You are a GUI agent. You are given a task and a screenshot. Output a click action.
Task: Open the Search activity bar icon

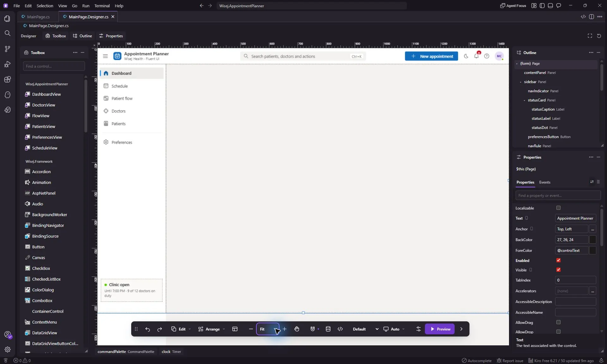click(x=7, y=33)
